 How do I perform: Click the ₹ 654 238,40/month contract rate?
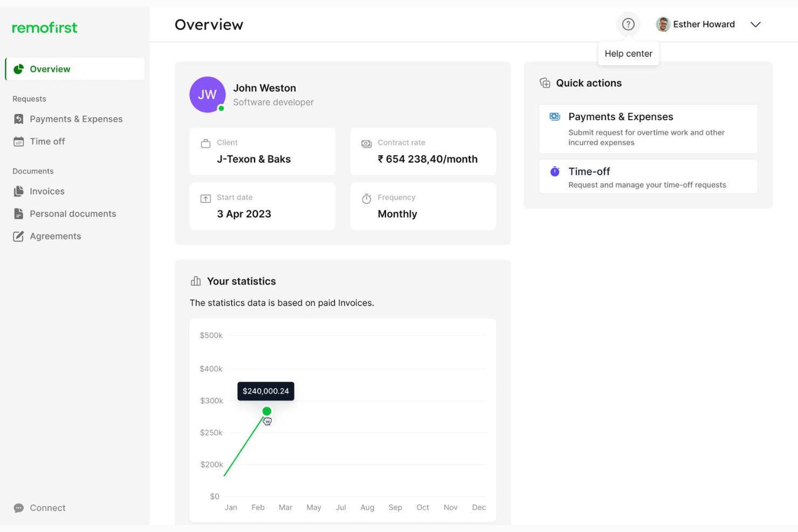428,159
